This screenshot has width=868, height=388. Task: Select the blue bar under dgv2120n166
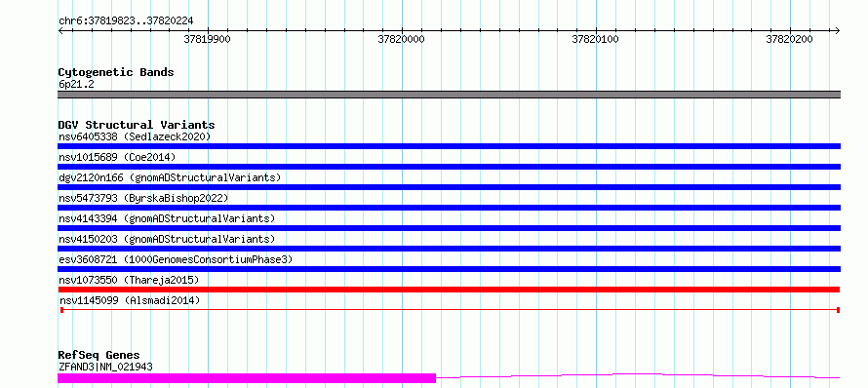(449, 187)
